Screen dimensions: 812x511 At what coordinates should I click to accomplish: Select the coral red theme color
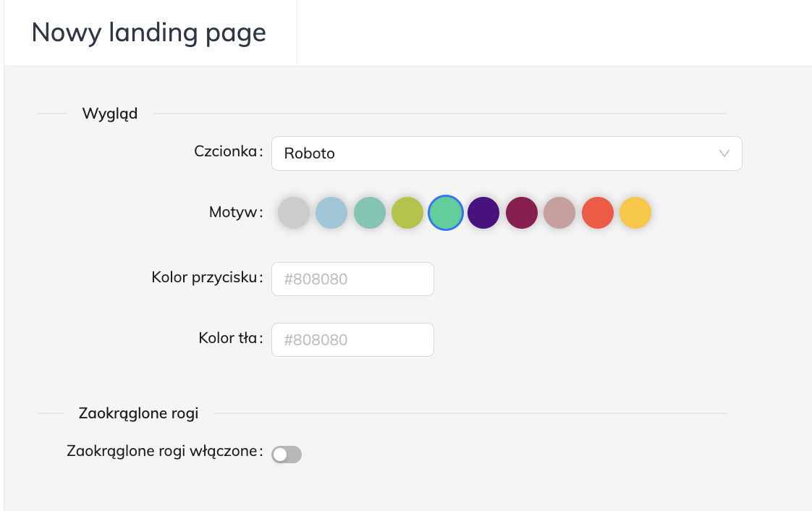click(598, 214)
